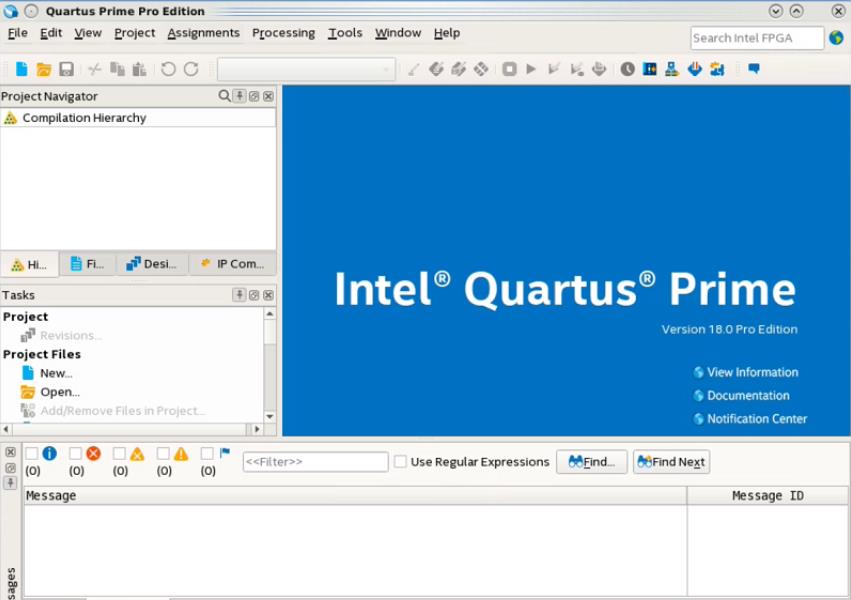Image resolution: width=851 pixels, height=600 pixels.
Task: Click the Start Compilation play icon
Action: coord(531,69)
